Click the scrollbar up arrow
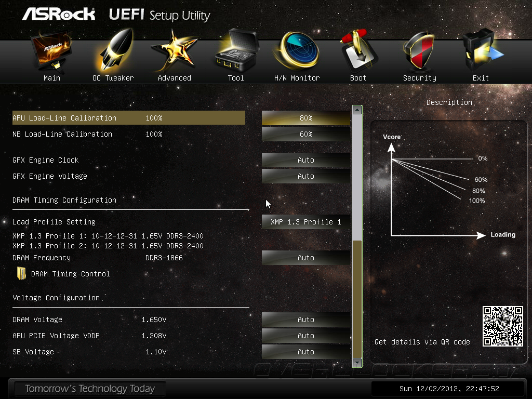The height and width of the screenshot is (399, 532). pos(357,110)
